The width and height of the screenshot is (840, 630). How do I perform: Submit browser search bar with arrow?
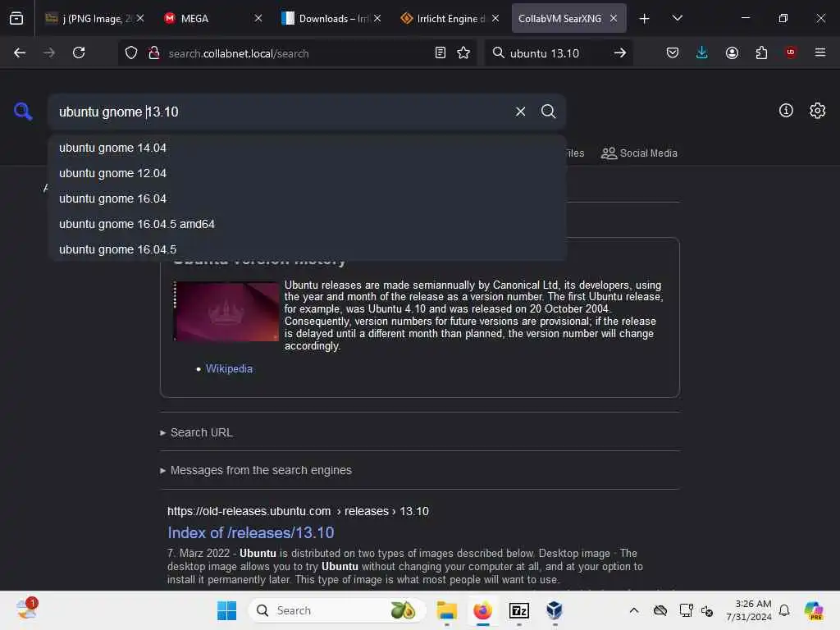pos(620,52)
